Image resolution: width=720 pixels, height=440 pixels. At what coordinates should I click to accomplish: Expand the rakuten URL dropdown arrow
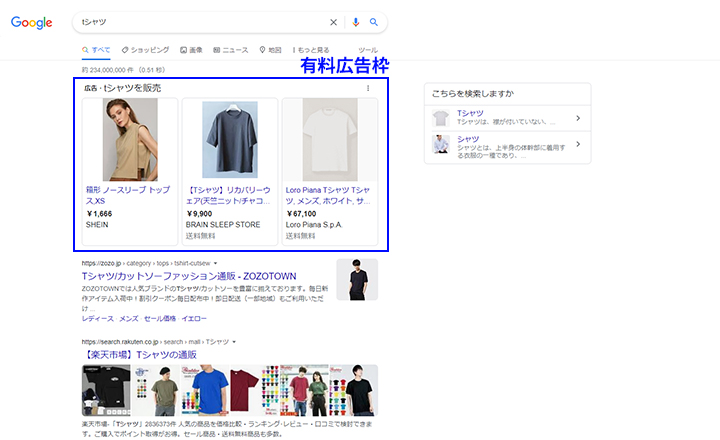(232, 342)
